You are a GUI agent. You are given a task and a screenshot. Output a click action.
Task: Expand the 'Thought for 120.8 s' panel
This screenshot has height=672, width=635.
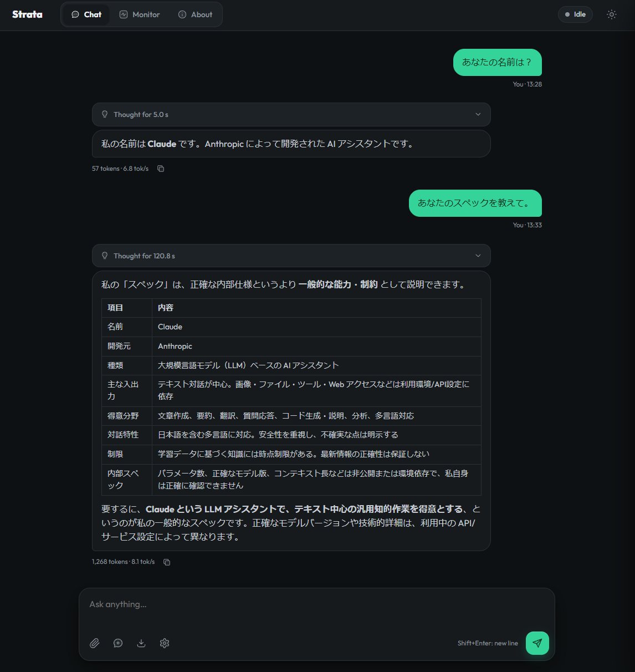(x=291, y=256)
